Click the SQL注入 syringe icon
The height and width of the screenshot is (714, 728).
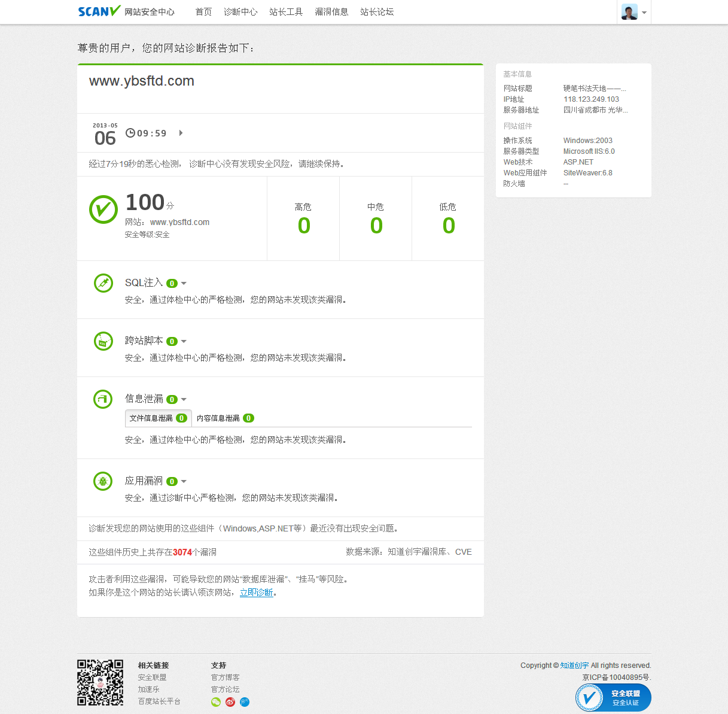[x=103, y=283]
